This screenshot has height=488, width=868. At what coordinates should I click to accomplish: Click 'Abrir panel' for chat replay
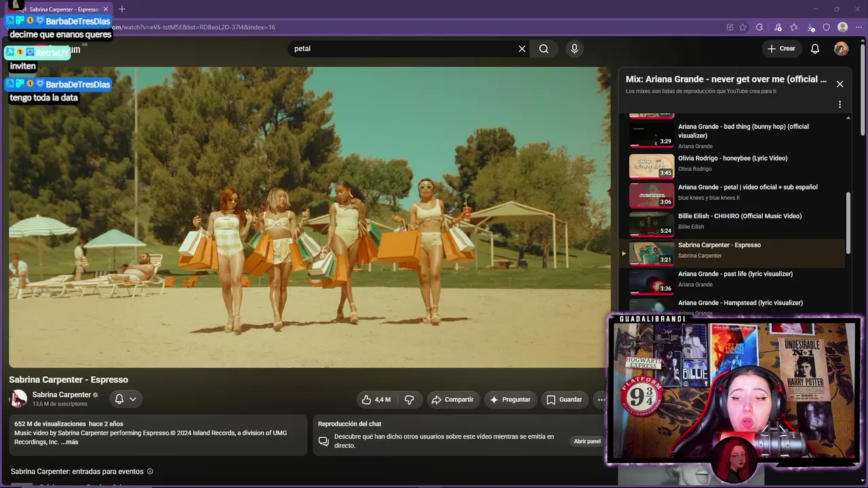click(x=587, y=441)
